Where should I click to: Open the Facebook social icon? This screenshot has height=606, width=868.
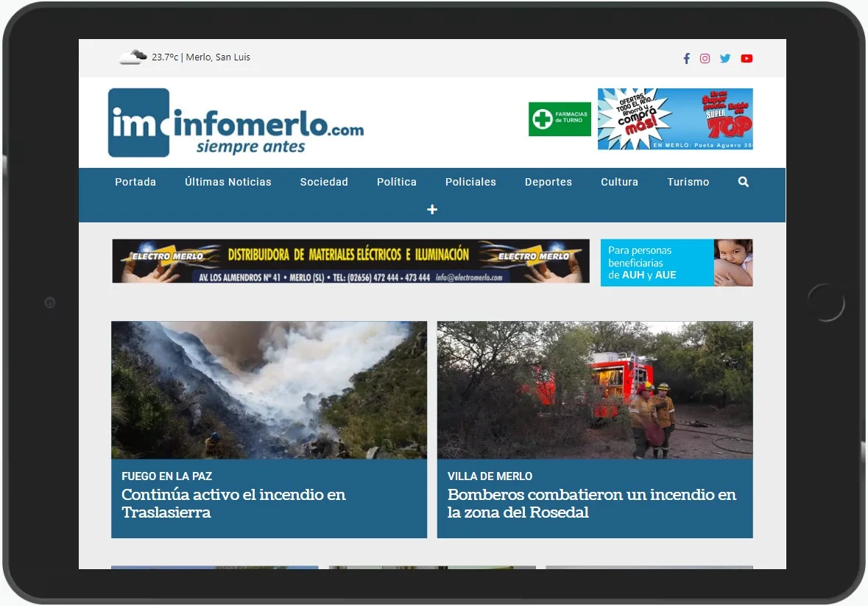[686, 59]
